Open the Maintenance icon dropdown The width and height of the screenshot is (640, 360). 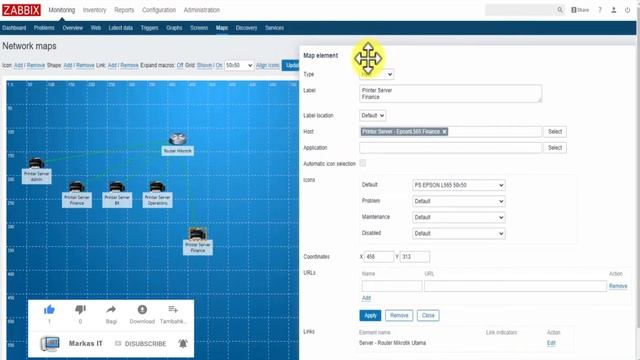point(459,217)
